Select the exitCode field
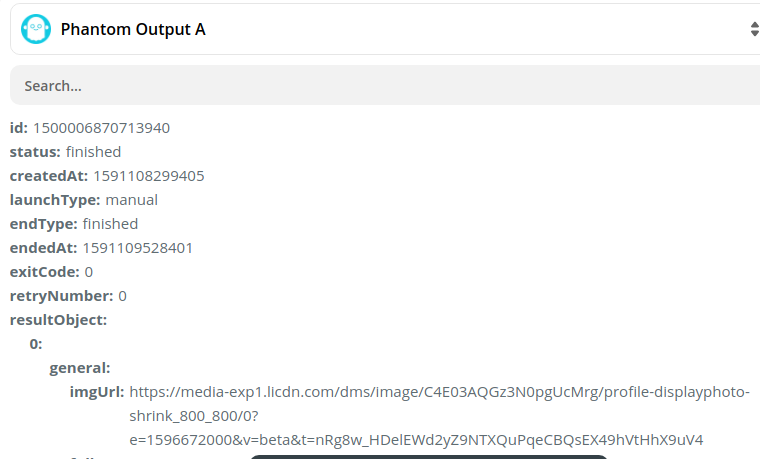This screenshot has width=760, height=459. [51, 272]
